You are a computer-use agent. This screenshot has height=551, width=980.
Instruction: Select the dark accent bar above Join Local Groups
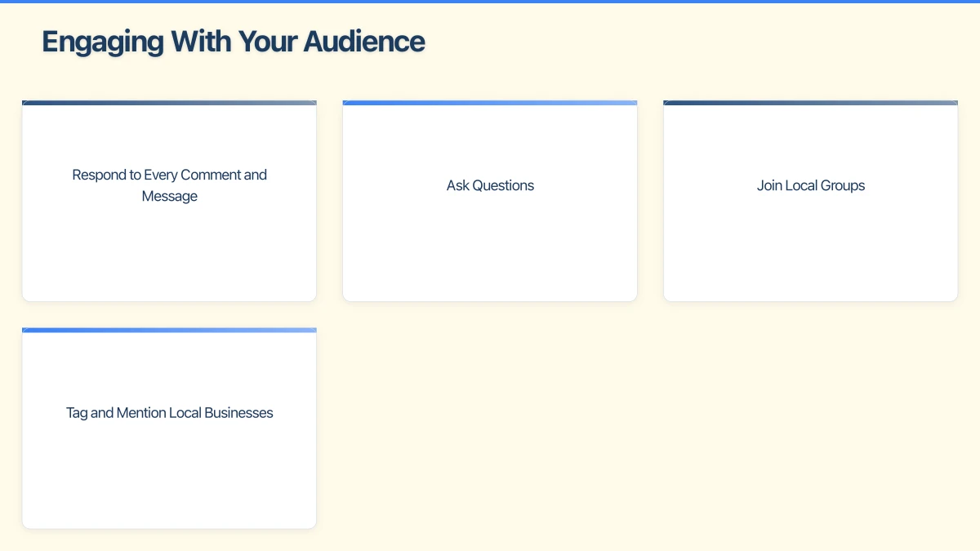point(810,103)
